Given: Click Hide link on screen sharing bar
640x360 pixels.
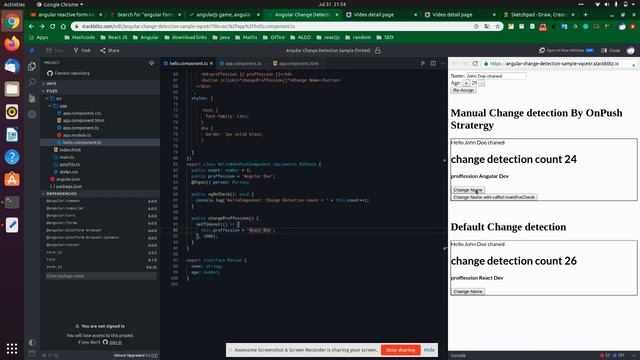Looking at the screenshot, I should point(429,350).
